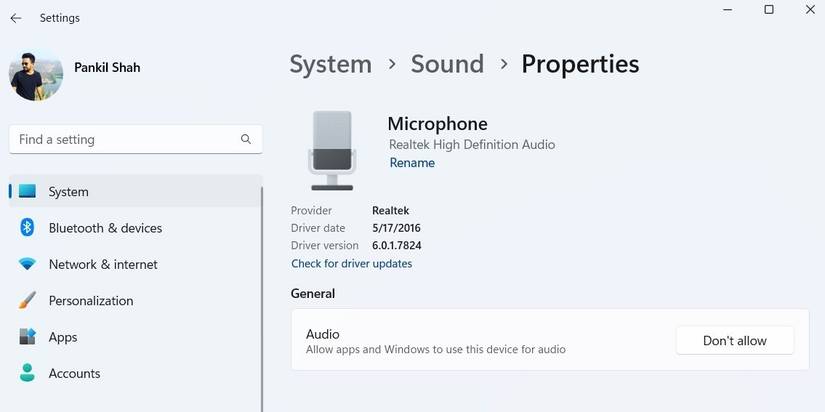The image size is (825, 412).
Task: Click the search magnifier icon
Action: [x=246, y=139]
